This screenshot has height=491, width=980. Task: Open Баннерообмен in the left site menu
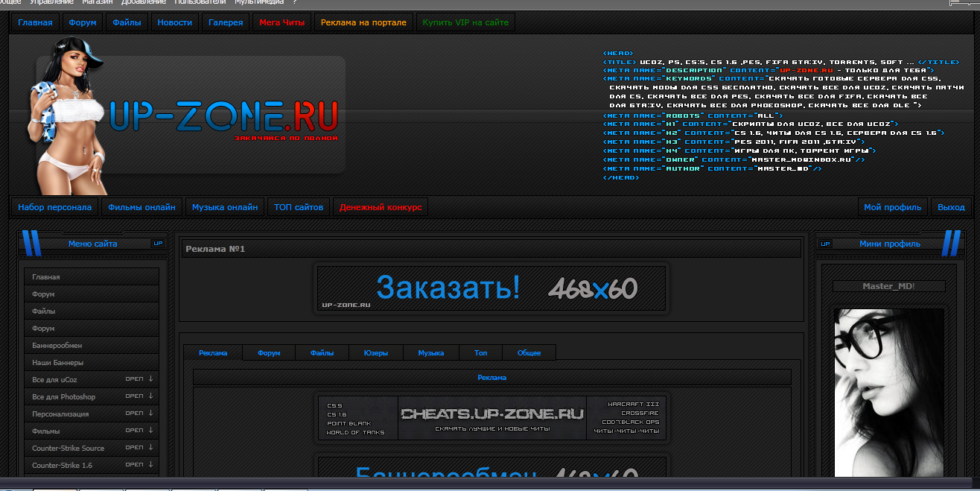[92, 345]
